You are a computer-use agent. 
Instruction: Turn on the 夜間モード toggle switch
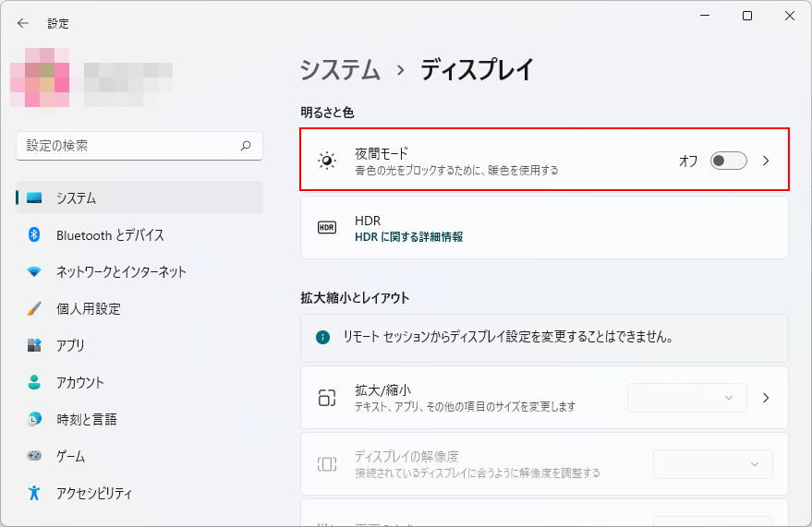point(728,161)
